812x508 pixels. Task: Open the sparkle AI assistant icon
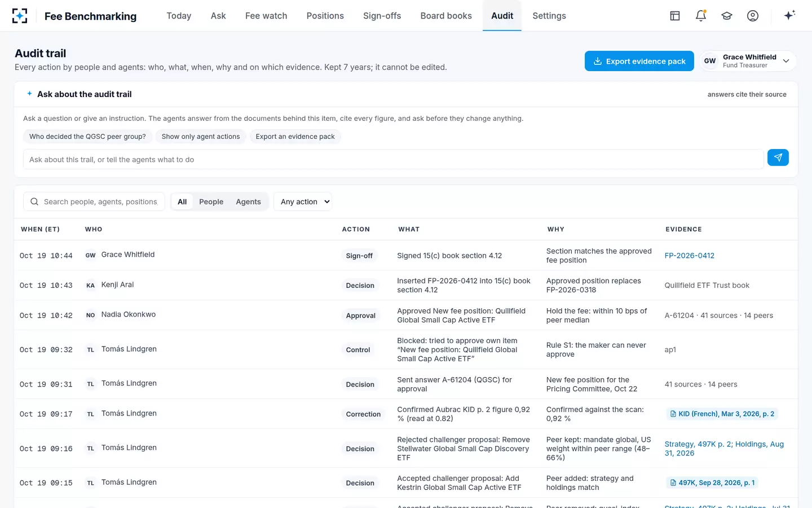click(x=789, y=15)
